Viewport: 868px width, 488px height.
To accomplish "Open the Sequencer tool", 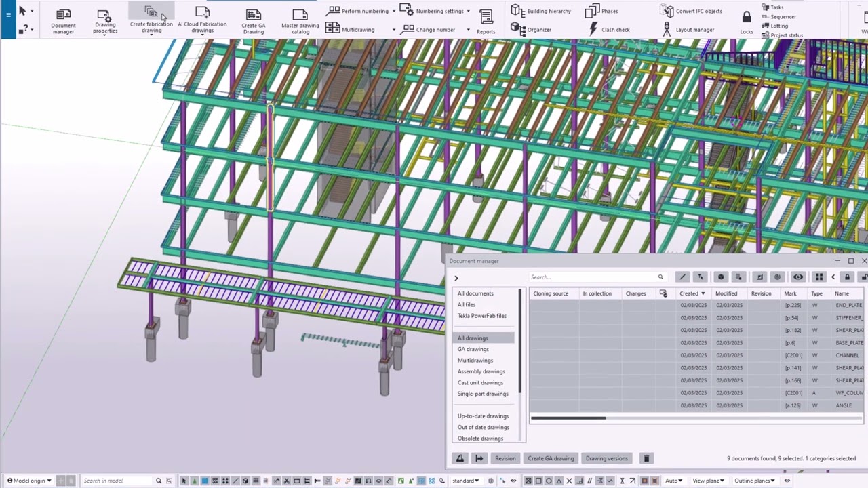I will (x=778, y=17).
